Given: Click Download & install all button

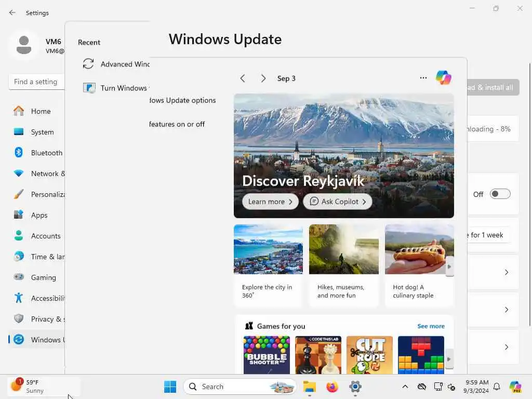Looking at the screenshot, I should coord(494,87).
